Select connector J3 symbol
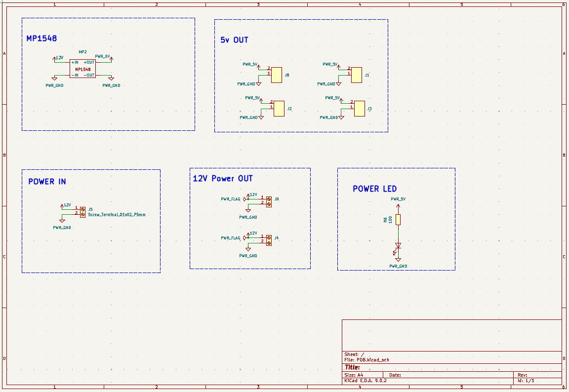The image size is (569, 392). pyautogui.click(x=359, y=109)
